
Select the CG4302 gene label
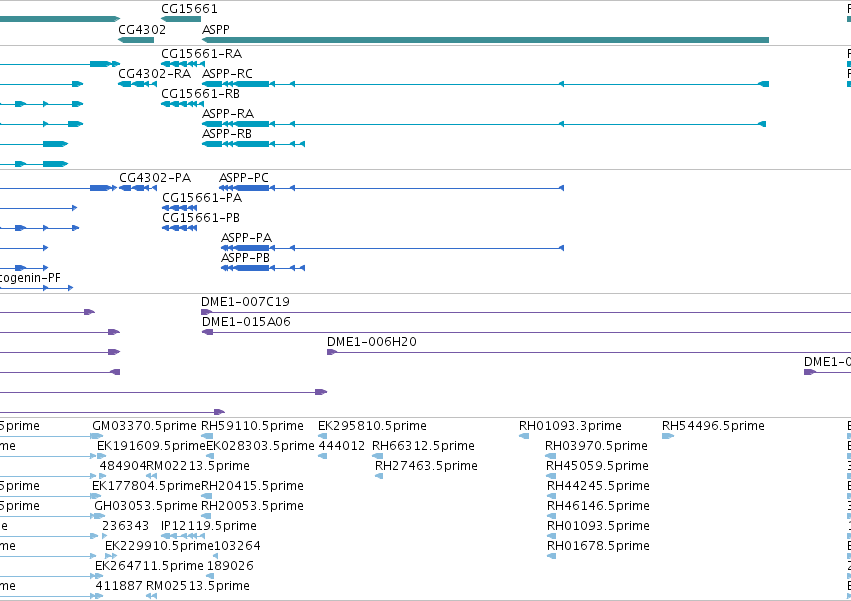click(x=142, y=29)
